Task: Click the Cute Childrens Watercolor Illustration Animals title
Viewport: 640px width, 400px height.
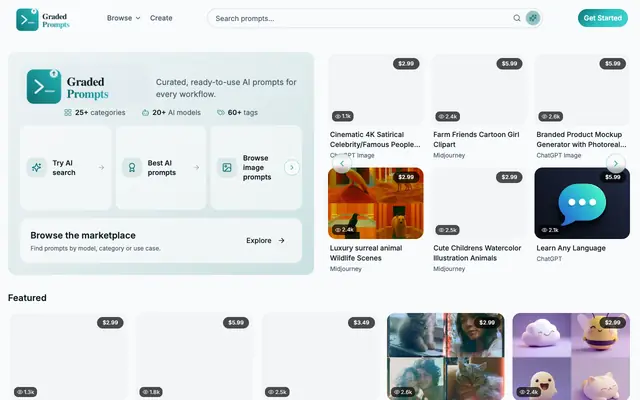Action: [x=477, y=253]
